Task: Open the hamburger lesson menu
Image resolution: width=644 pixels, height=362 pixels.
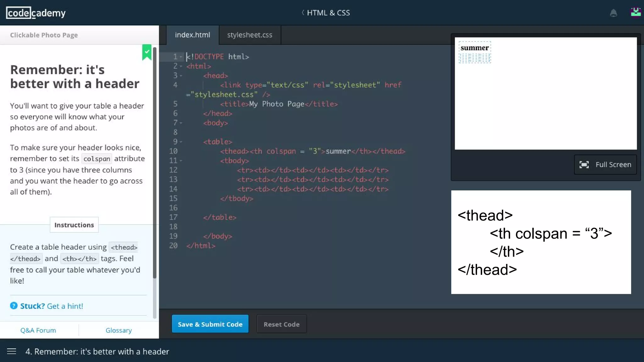Action: pyautogui.click(x=12, y=351)
